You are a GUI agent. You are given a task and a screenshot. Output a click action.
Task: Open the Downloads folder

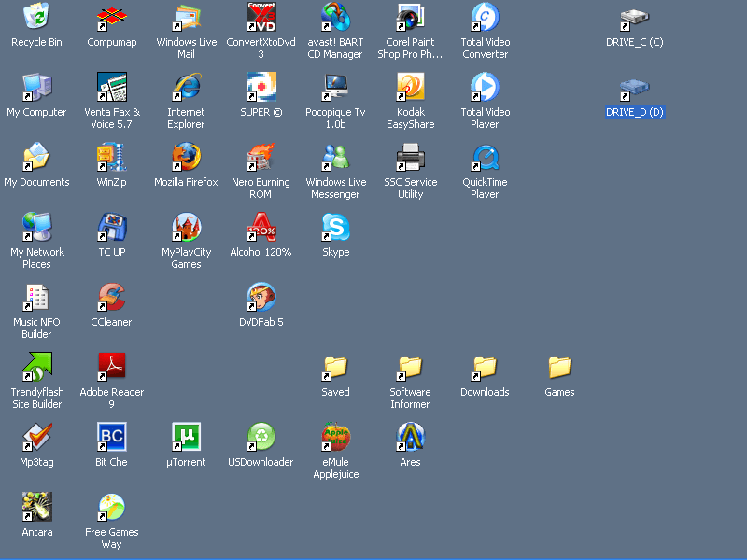click(484, 366)
